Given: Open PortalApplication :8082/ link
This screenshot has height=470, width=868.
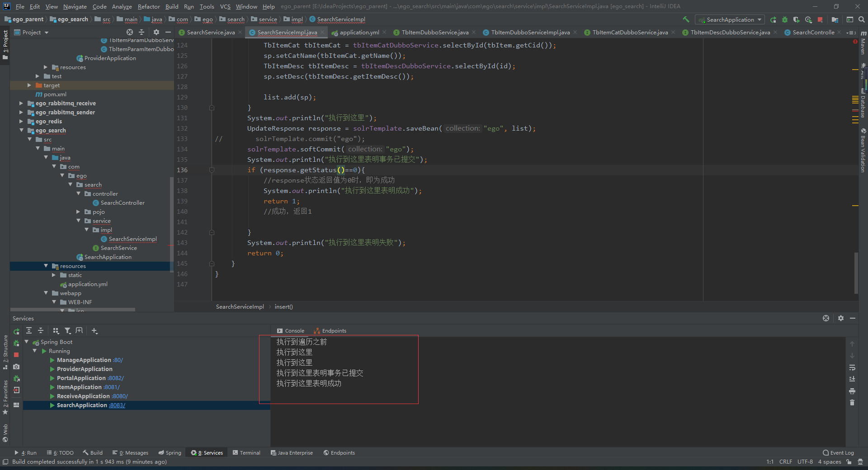Looking at the screenshot, I should (x=116, y=378).
